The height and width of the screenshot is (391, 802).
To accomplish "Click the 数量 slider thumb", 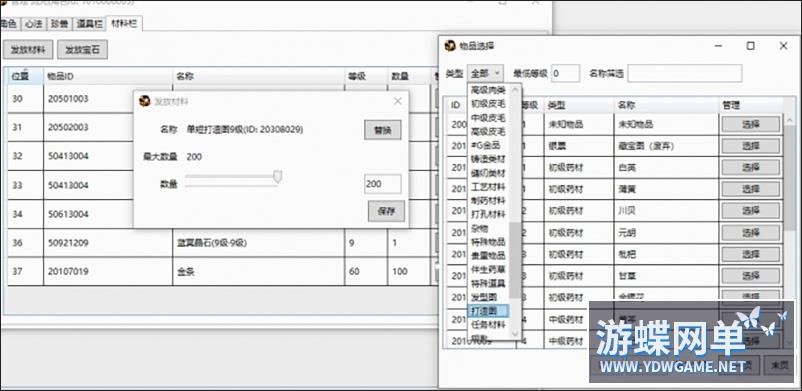I will 278,177.
